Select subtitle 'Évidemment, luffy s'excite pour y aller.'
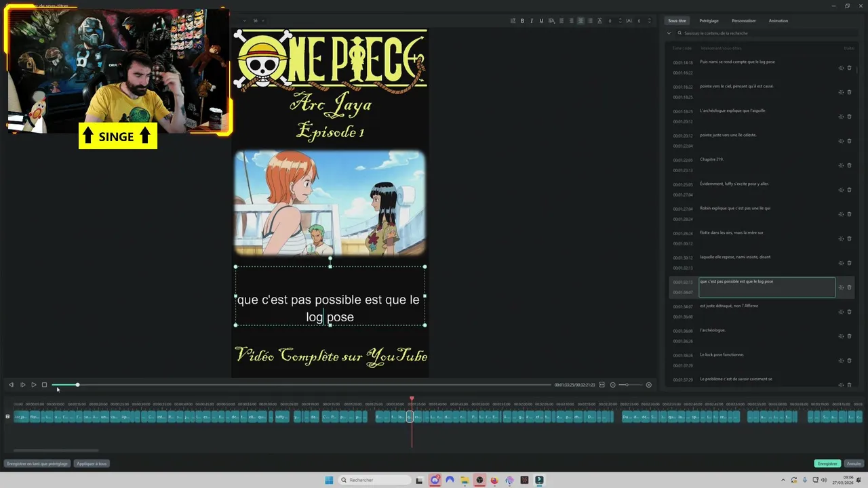 (x=763, y=189)
